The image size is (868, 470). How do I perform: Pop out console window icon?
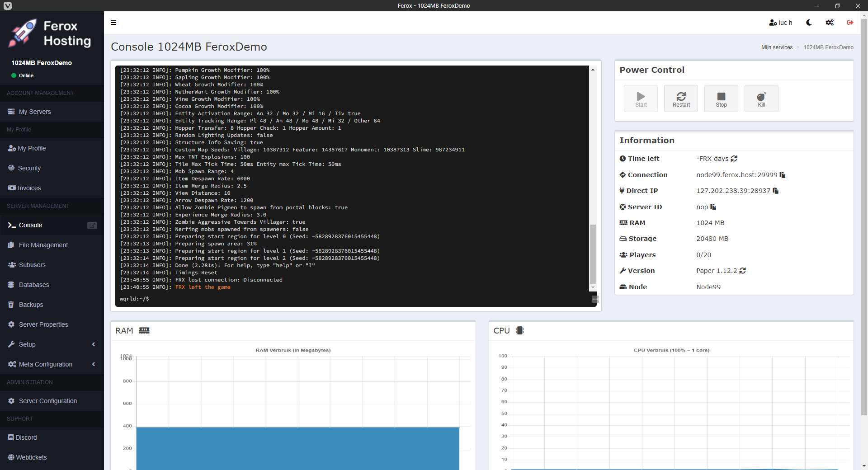92,225
